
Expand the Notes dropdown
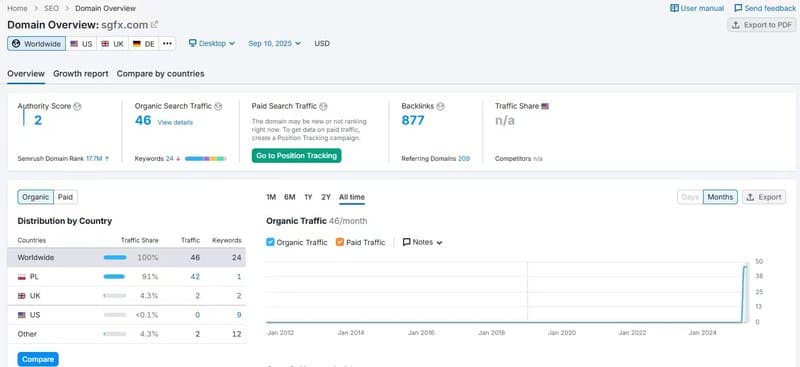(422, 242)
